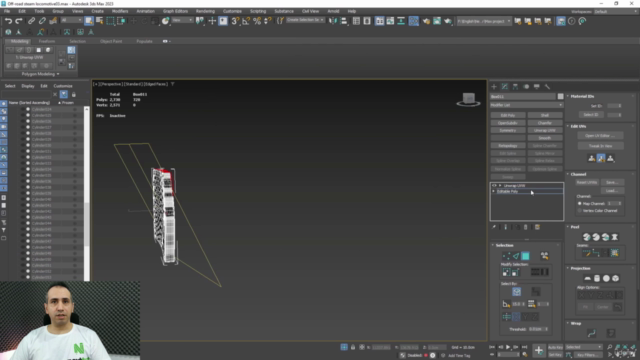
Task: Open the Display command panel tab
Action: click(537, 87)
